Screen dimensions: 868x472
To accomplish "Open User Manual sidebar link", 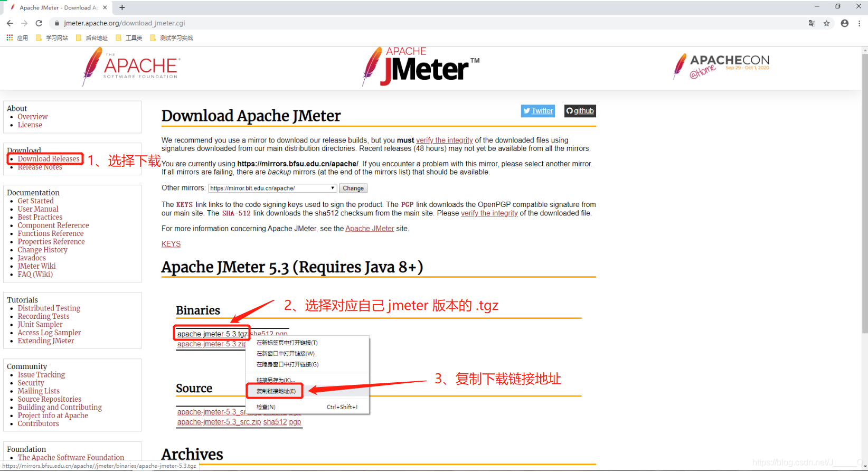I will point(38,209).
